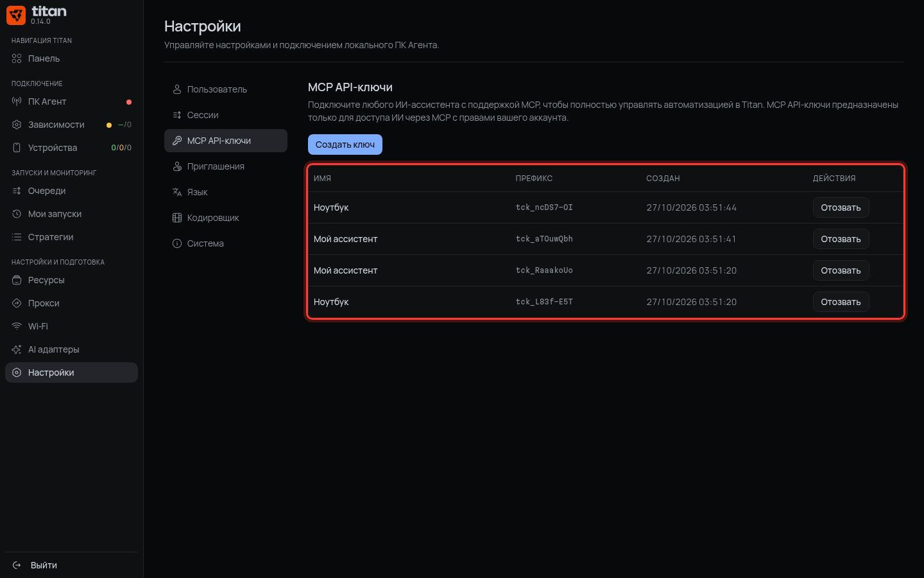Click the Titan logo icon
The width and height of the screenshot is (924, 578).
(16, 15)
